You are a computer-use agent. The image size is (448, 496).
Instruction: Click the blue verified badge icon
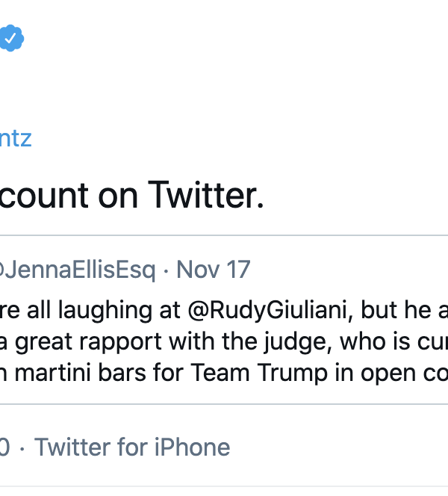(11, 38)
